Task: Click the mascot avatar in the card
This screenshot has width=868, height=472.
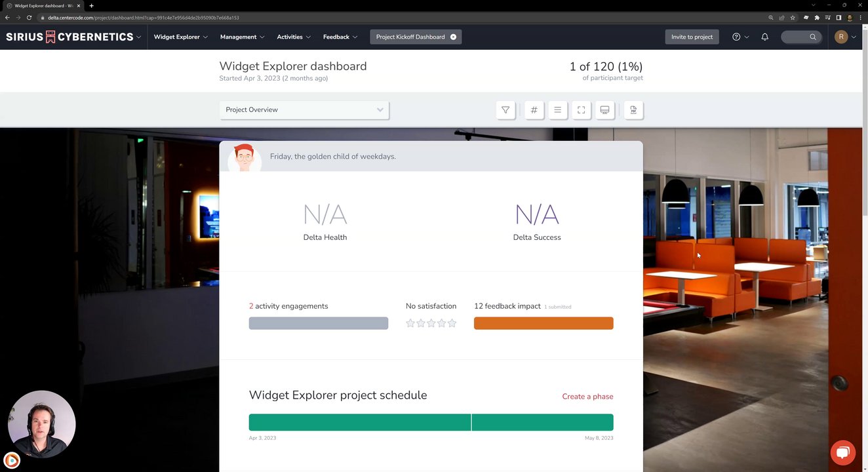Action: 245,157
